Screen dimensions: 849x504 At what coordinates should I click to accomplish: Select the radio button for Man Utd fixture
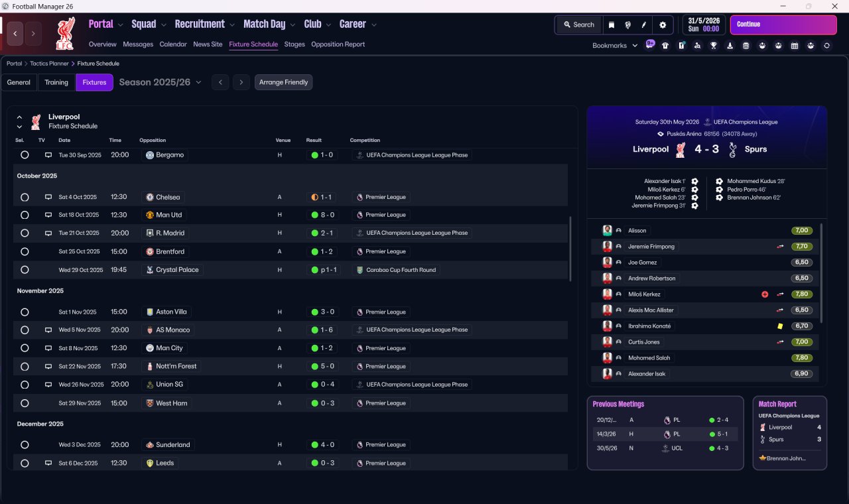pos(25,215)
